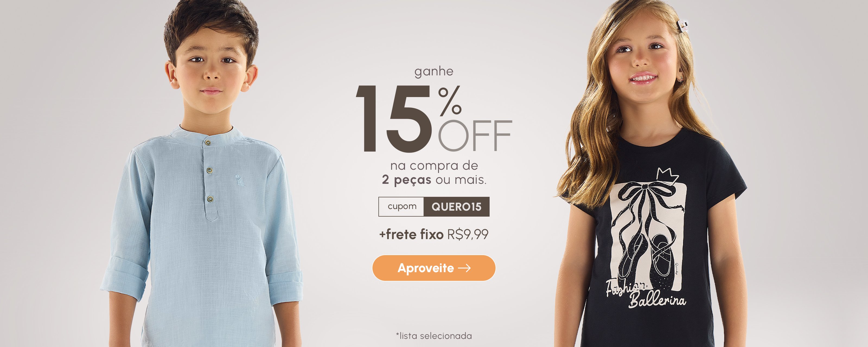Click the '2 peças ou mais' text

434,180
